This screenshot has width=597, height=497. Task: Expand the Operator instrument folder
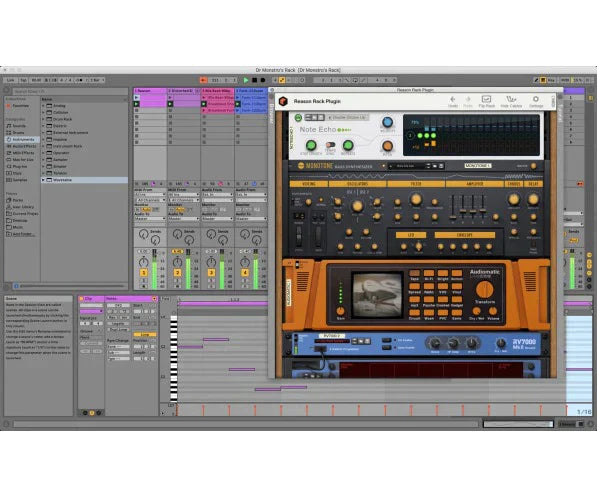click(x=43, y=153)
